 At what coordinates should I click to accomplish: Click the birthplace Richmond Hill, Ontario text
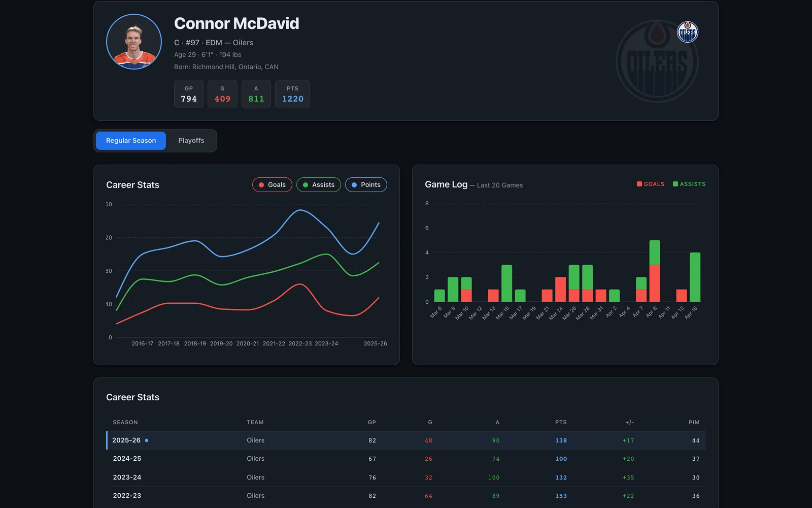point(226,67)
